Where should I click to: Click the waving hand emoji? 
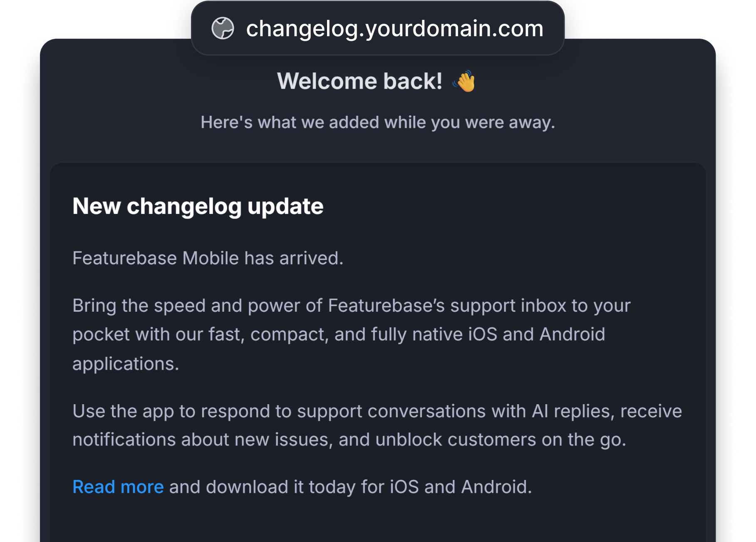(x=464, y=81)
